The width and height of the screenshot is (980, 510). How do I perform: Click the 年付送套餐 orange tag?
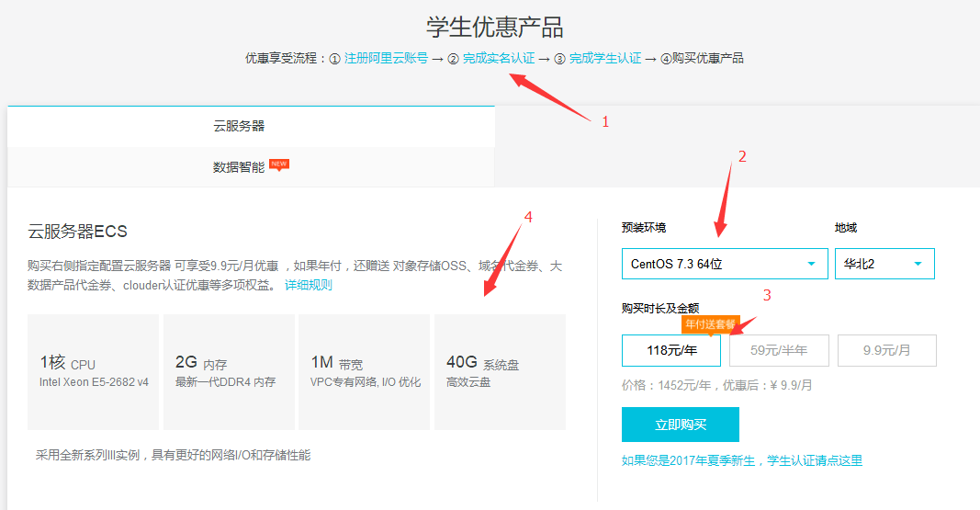711,324
